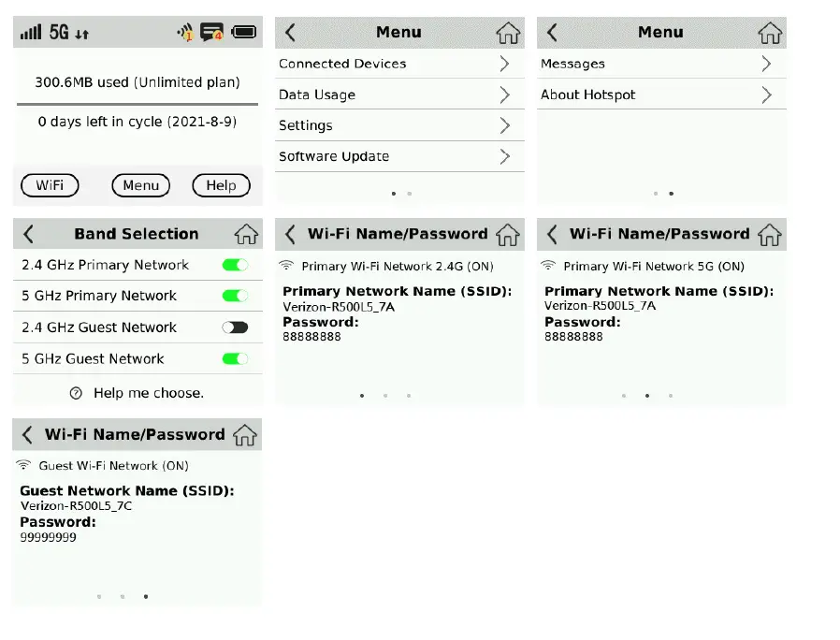Go back from Band Selection screen
Screen dimensions: 840x640
point(29,234)
